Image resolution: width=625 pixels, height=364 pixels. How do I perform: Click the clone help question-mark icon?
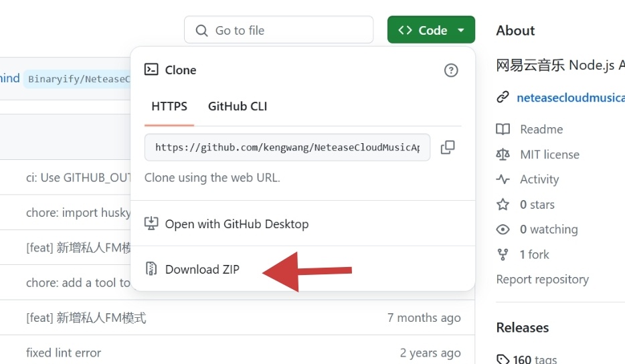[451, 70]
